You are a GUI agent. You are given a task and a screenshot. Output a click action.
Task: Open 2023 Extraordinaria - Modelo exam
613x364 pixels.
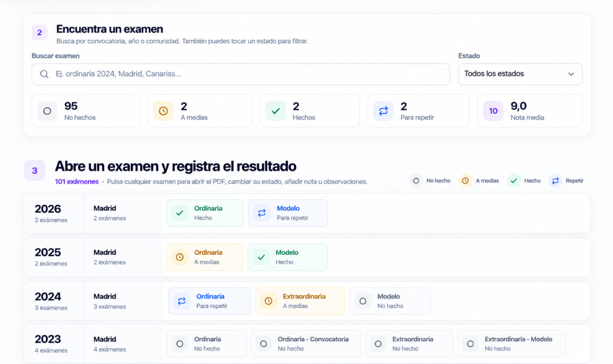(x=512, y=344)
